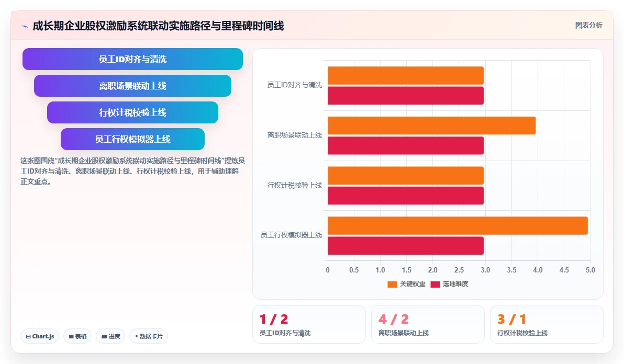Open the 4 / 2 离职场景联动上线 data card
Screen dimensions: 624x364
click(x=428, y=324)
